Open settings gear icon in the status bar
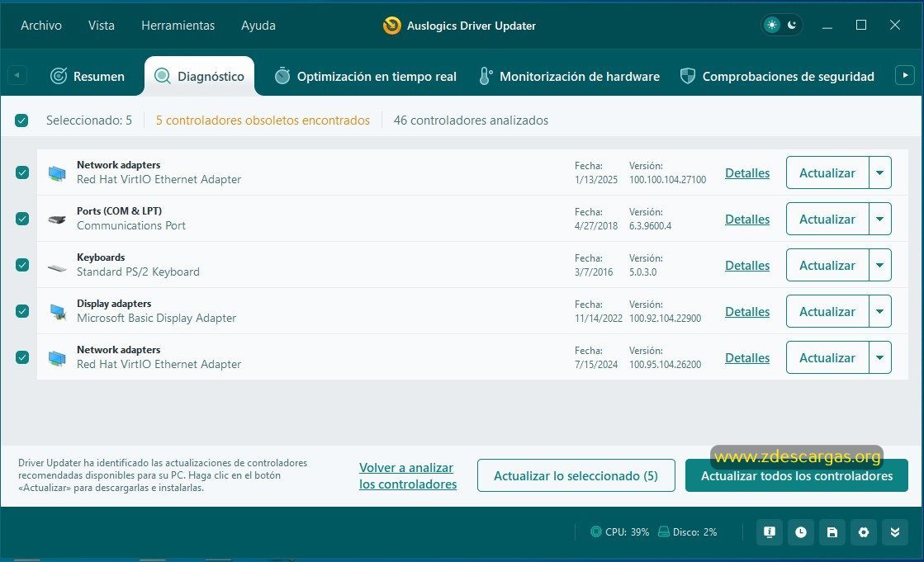 [x=863, y=532]
